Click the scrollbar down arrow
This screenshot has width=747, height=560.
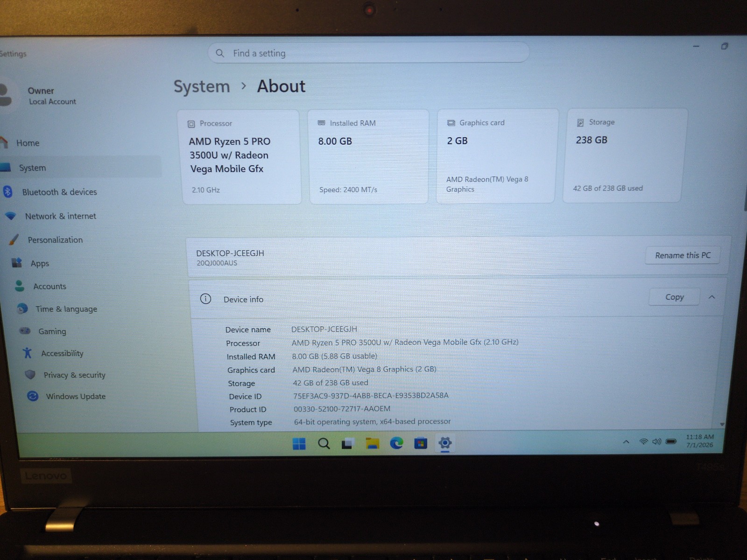722,424
